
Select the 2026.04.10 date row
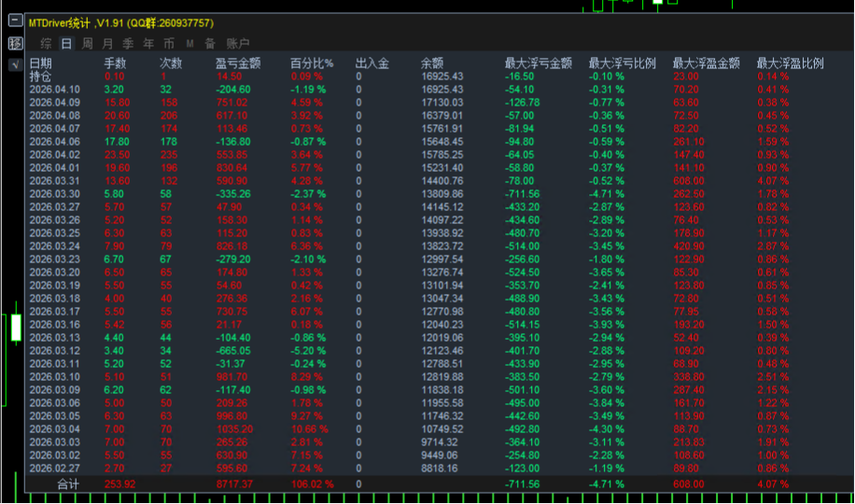coord(54,90)
